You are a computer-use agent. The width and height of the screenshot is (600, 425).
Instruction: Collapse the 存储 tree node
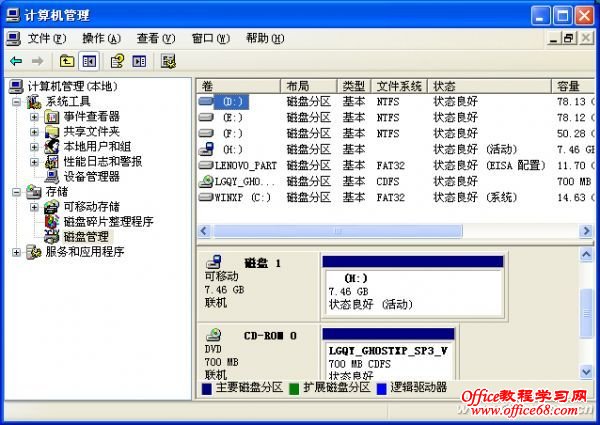[16, 192]
